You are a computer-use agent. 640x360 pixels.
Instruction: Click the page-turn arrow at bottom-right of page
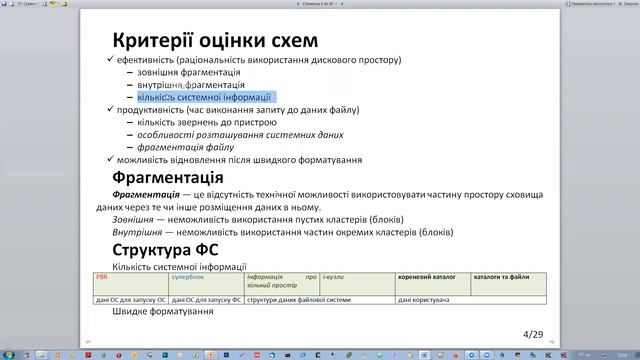pos(552,341)
